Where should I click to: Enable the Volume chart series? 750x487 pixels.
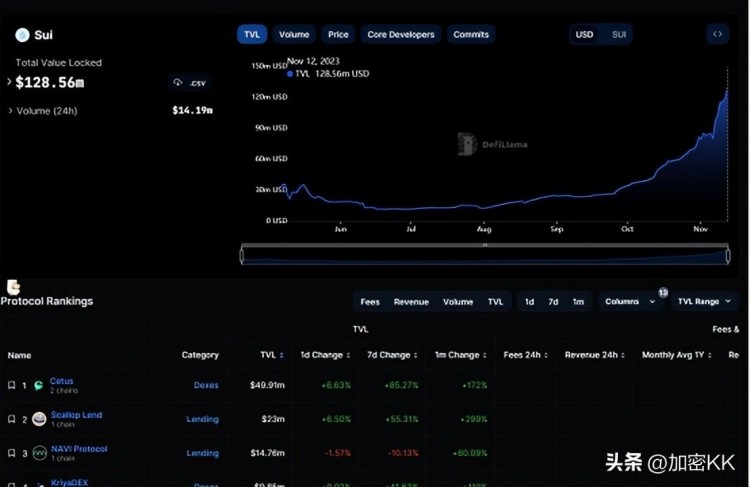point(294,34)
